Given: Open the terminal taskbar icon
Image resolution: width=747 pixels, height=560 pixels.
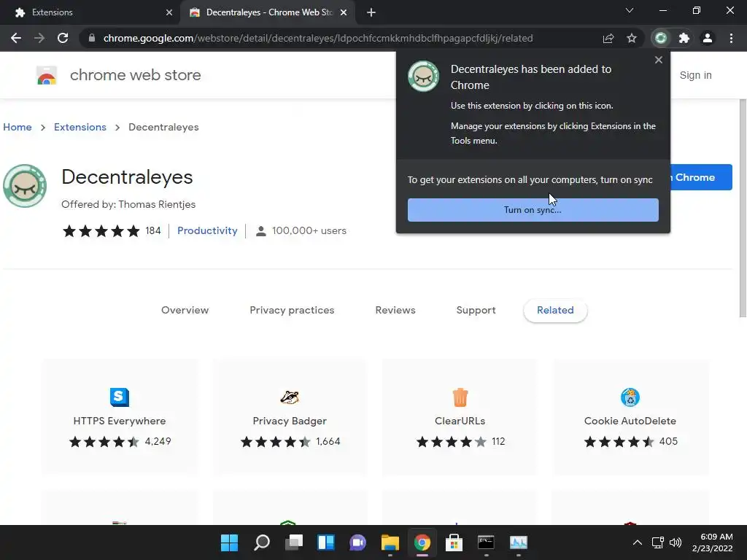Looking at the screenshot, I should pos(487,542).
